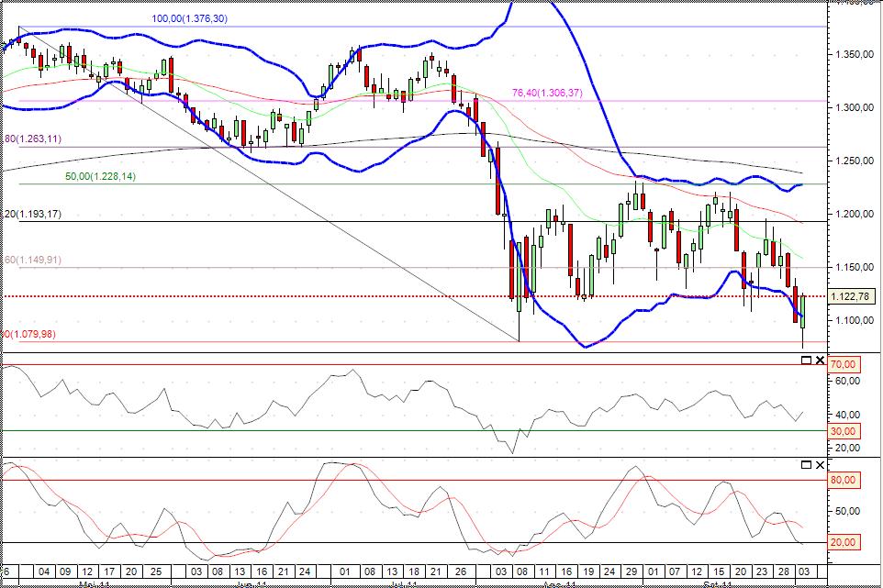Screen dimensions: 883x588
Task: Click date label 18 on time axis
Action: 413,571
